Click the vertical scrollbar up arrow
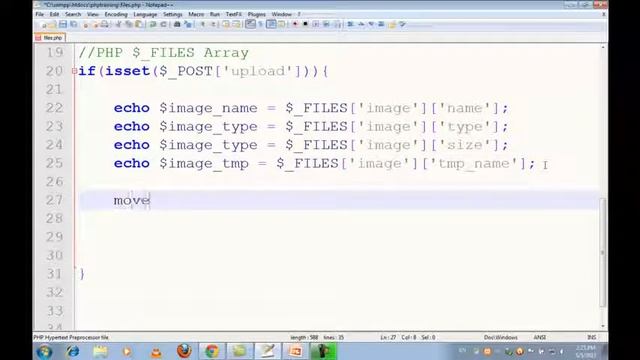 [603, 48]
